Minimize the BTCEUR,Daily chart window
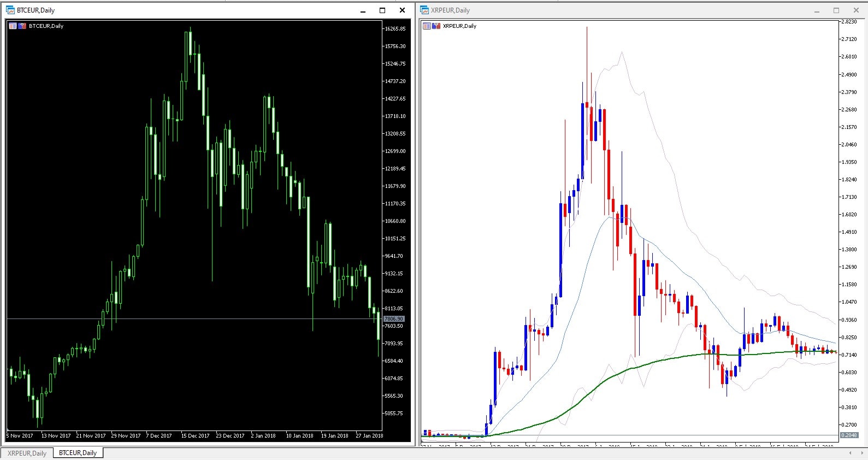Viewport: 868px width, 460px height. click(x=363, y=10)
